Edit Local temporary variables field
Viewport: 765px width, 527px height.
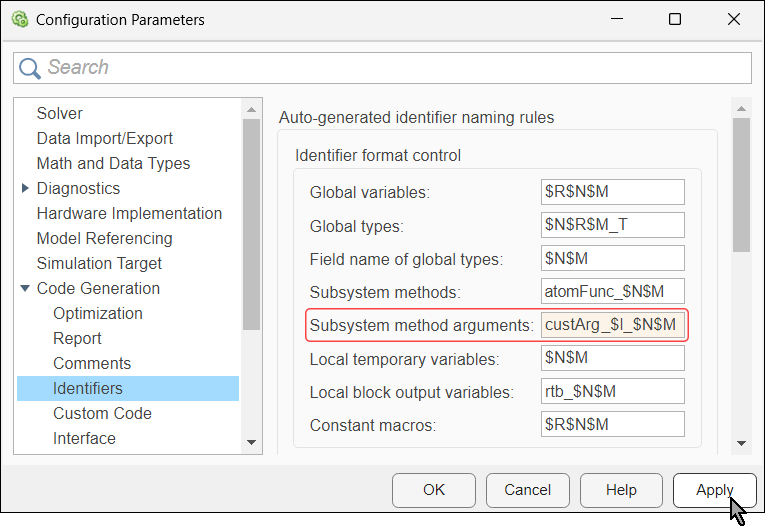[x=612, y=358]
